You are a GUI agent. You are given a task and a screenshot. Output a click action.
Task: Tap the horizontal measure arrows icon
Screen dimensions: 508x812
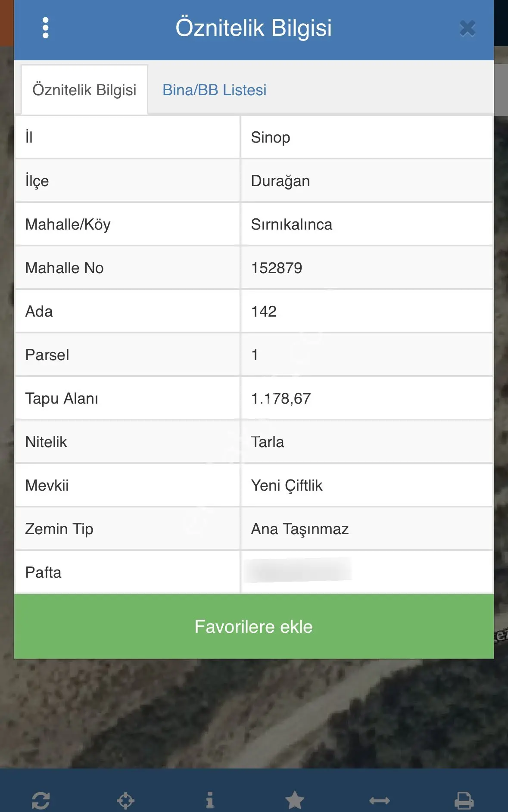click(x=380, y=800)
